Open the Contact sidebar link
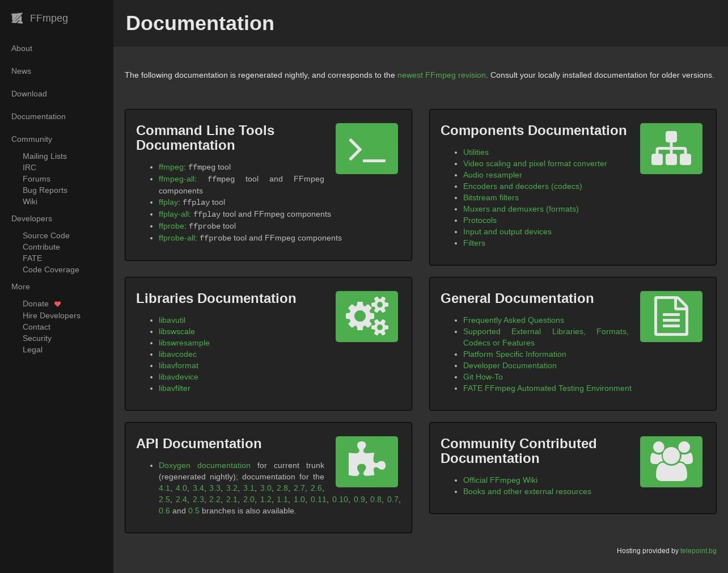The height and width of the screenshot is (573, 728). pos(36,327)
